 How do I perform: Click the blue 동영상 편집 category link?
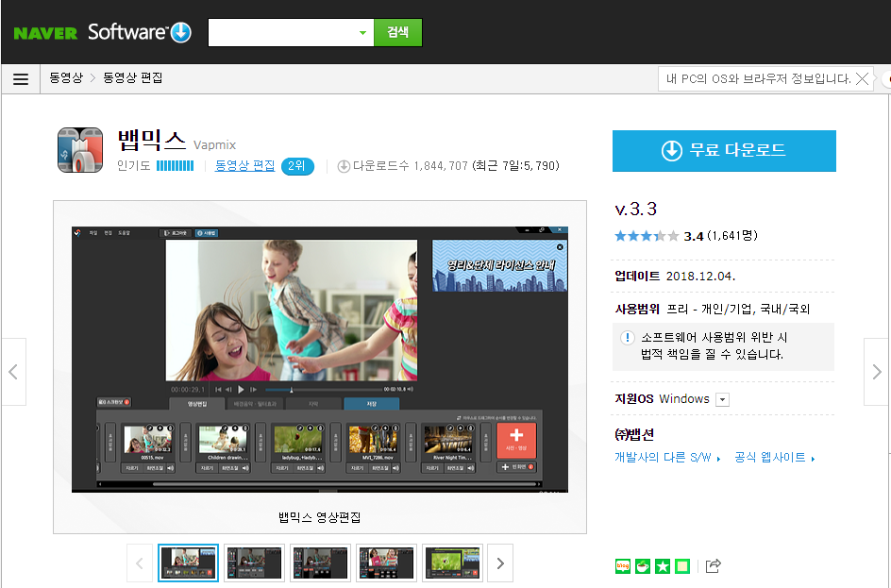[x=244, y=165]
